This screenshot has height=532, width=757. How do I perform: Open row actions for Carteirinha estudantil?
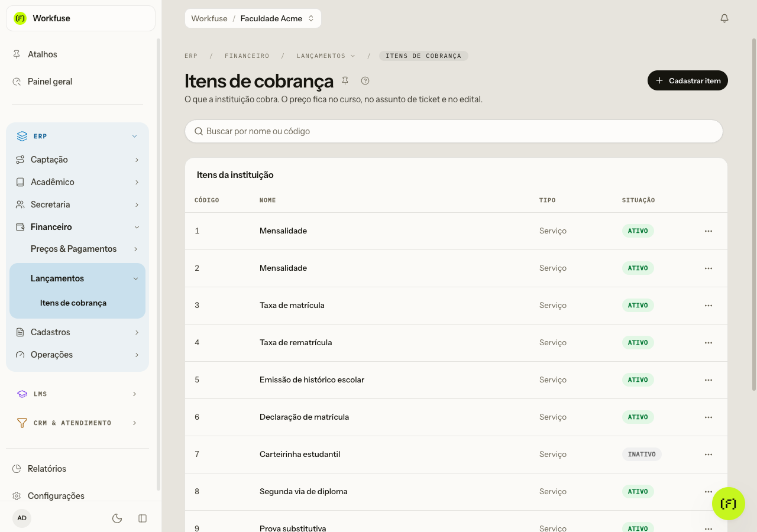pyautogui.click(x=709, y=455)
